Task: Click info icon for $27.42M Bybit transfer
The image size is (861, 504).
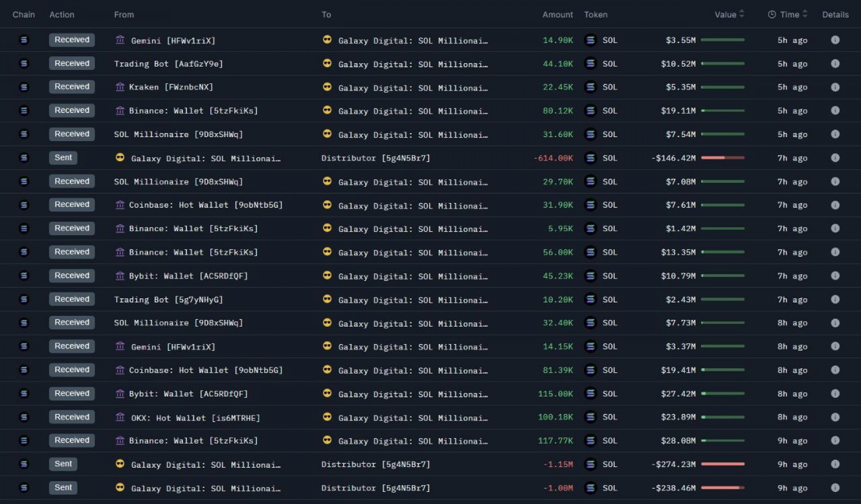Action: pos(835,393)
